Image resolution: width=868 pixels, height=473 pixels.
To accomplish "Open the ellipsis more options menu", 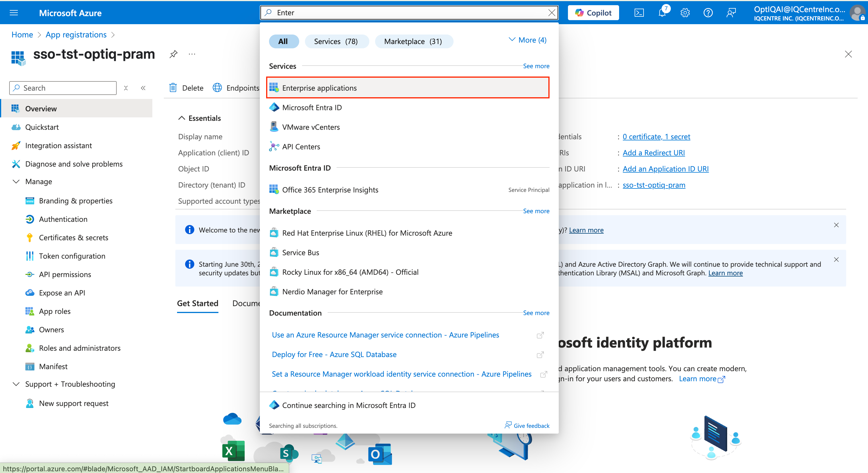I will pos(192,54).
